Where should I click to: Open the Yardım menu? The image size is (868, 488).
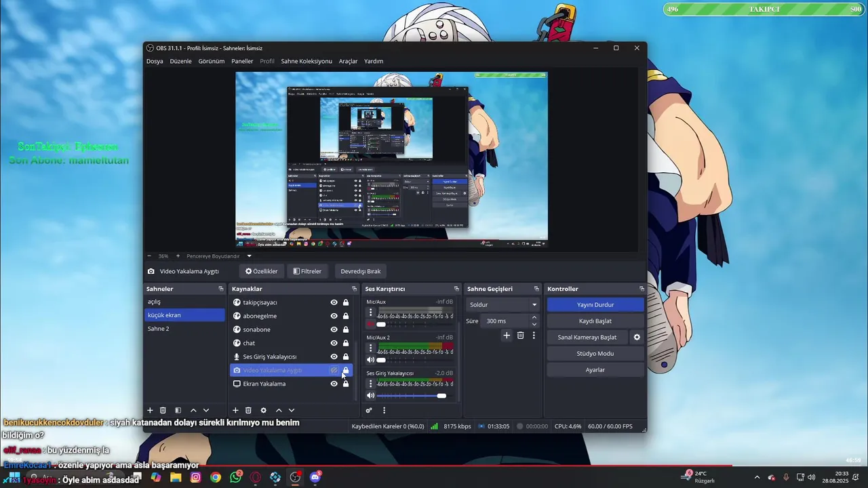click(374, 61)
